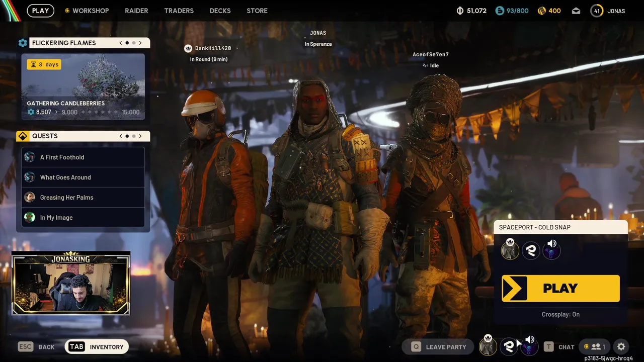Click the A First Foothold quest giver icon
The width and height of the screenshot is (644, 362).
tap(30, 157)
